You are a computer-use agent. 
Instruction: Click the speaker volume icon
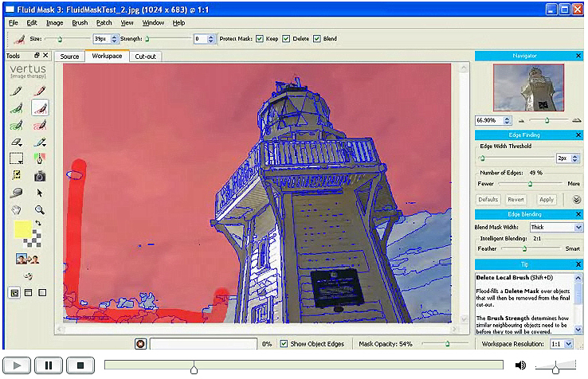point(520,365)
